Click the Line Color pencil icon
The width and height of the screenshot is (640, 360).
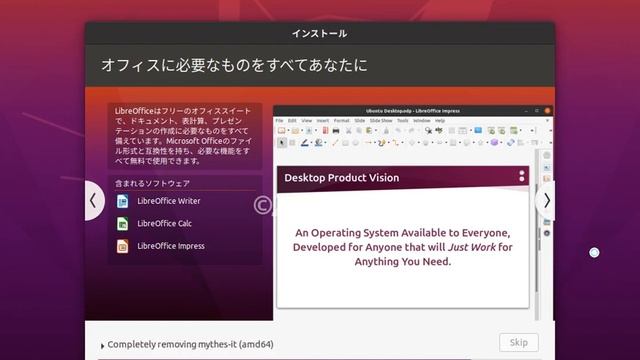[x=304, y=142]
